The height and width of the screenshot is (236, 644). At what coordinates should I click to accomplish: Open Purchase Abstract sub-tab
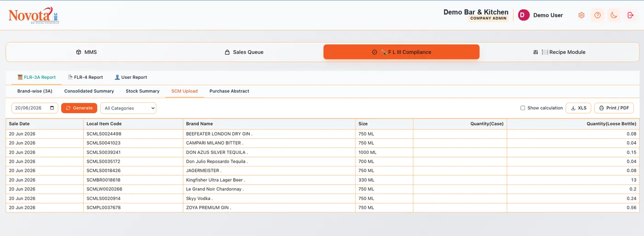click(230, 91)
